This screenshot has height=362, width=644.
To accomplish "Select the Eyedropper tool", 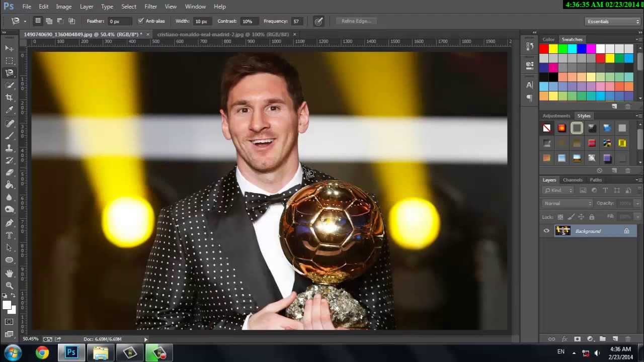I will pyautogui.click(x=10, y=110).
